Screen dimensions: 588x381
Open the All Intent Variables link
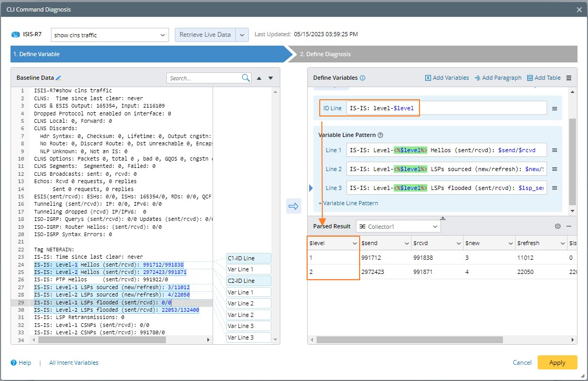(73, 363)
